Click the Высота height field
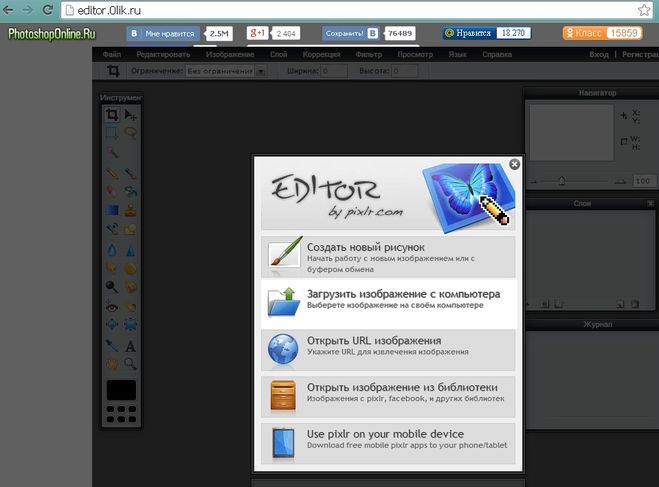The height and width of the screenshot is (487, 659). click(x=405, y=71)
